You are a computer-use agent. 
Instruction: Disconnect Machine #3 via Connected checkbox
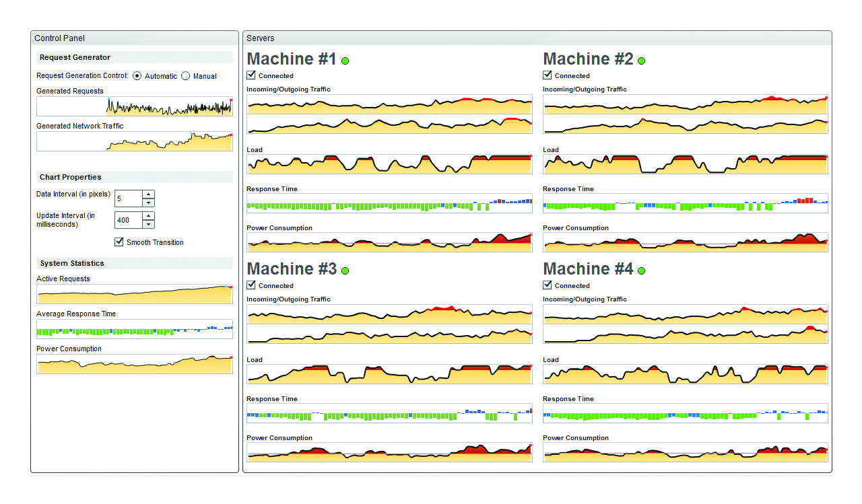click(x=251, y=285)
